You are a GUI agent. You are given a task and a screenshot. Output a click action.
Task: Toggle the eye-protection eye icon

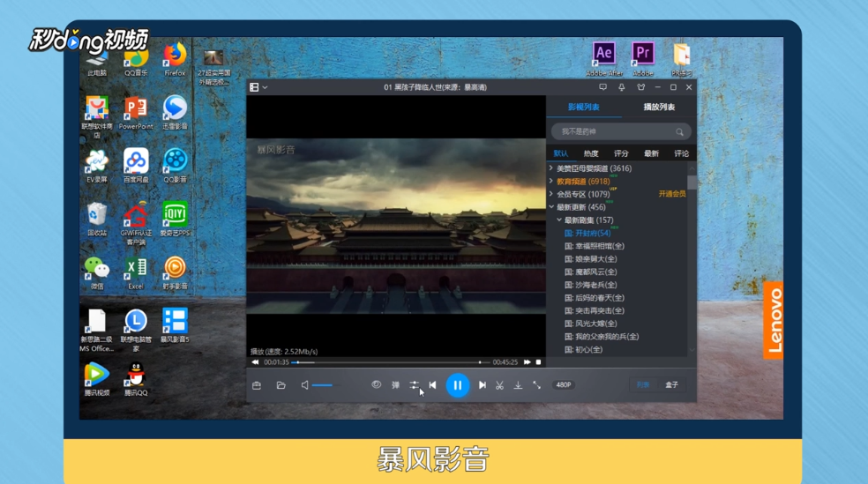tap(377, 384)
